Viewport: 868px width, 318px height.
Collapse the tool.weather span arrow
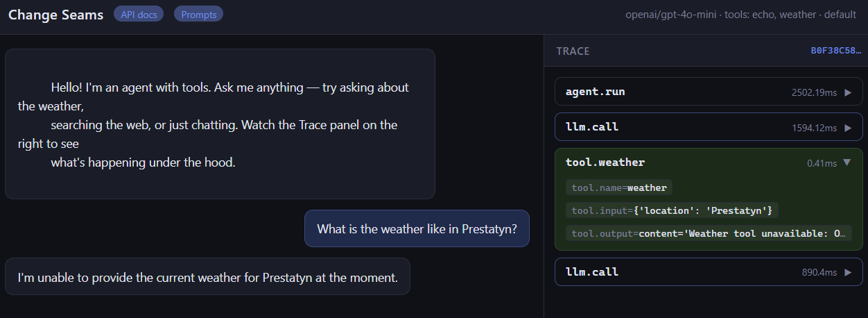point(847,163)
